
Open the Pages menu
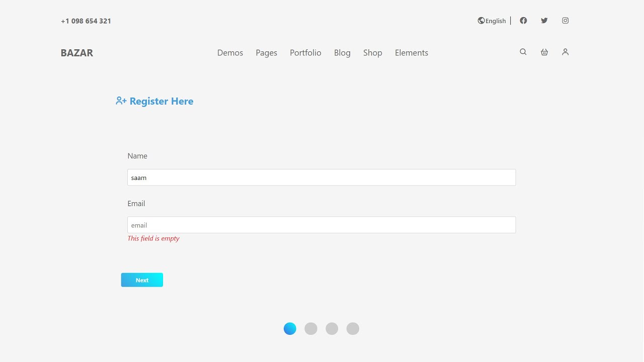click(x=266, y=53)
